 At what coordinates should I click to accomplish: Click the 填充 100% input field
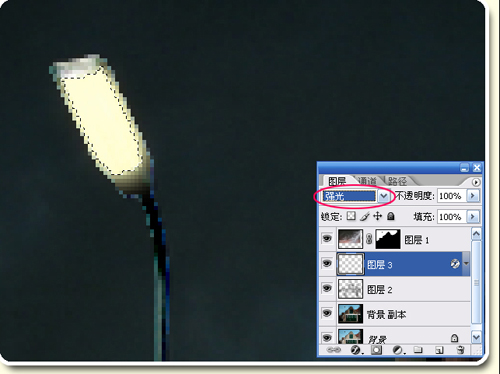pos(452,217)
